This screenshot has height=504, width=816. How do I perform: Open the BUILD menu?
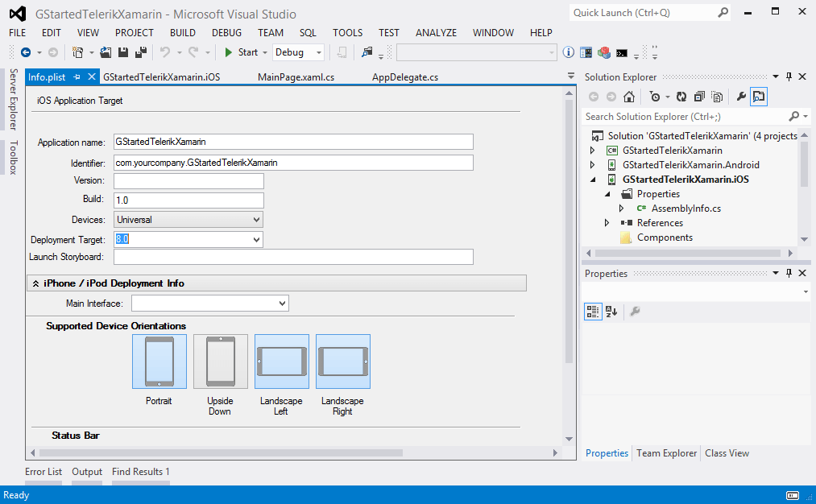click(183, 33)
